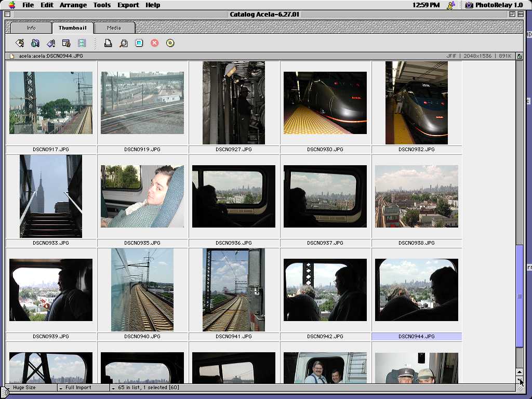Click the PhotoRelay 1.0 application menu

(494, 5)
